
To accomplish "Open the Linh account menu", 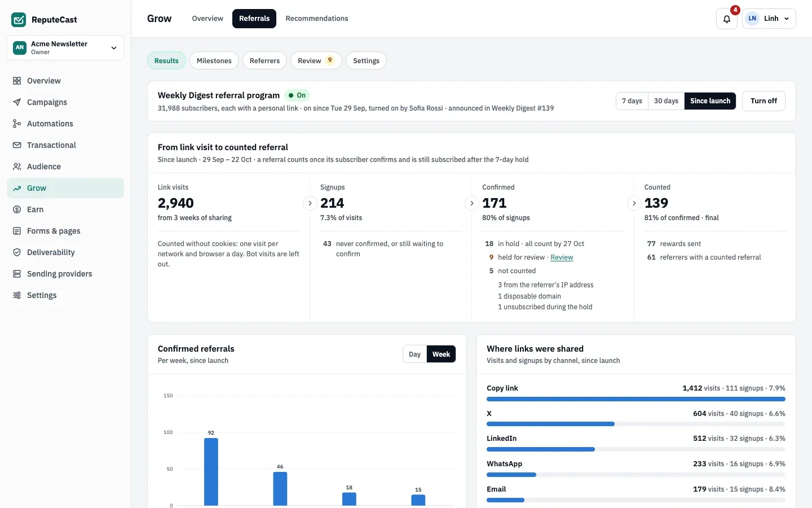I will (x=769, y=19).
